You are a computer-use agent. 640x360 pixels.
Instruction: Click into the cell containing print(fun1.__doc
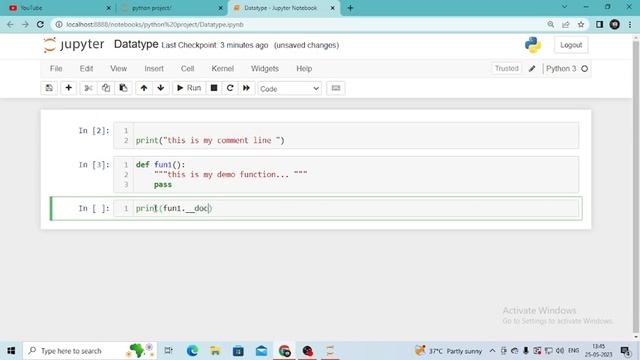click(x=346, y=209)
